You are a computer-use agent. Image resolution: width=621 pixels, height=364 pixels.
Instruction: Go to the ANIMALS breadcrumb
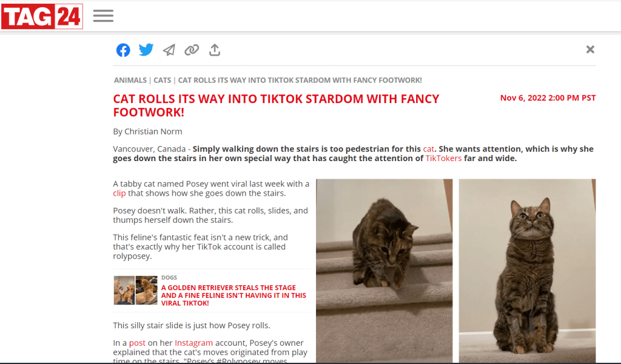(x=130, y=81)
